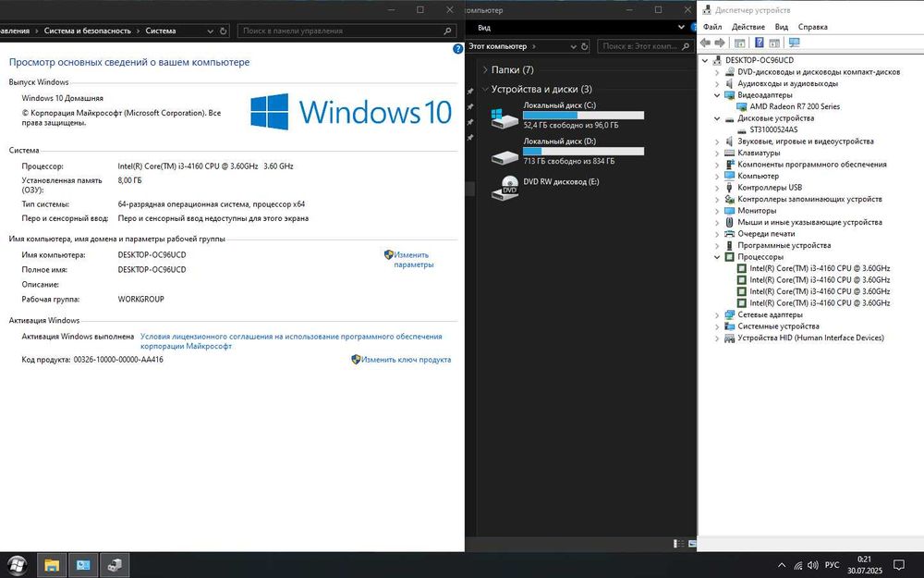Open address history dropdown in Control Panel

(x=211, y=31)
